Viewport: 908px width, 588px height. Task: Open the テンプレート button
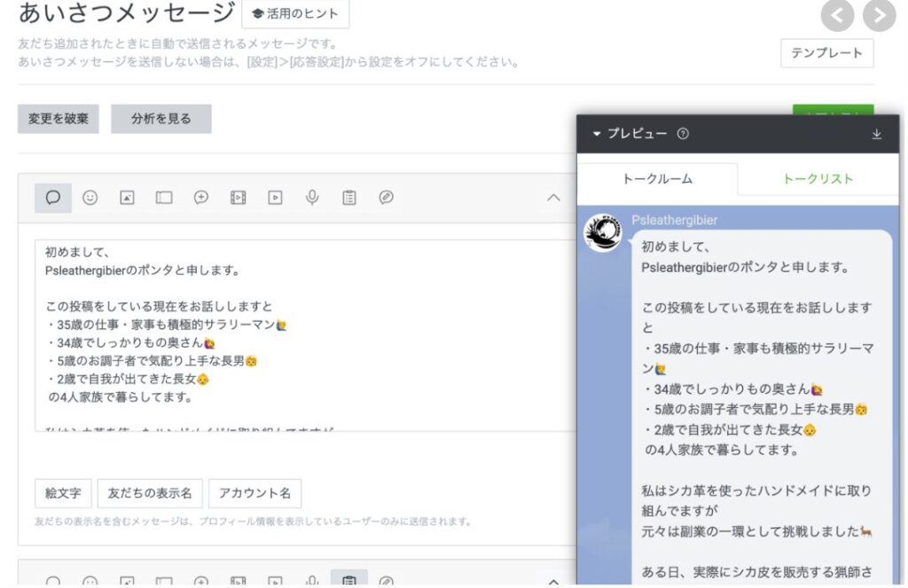tap(826, 53)
